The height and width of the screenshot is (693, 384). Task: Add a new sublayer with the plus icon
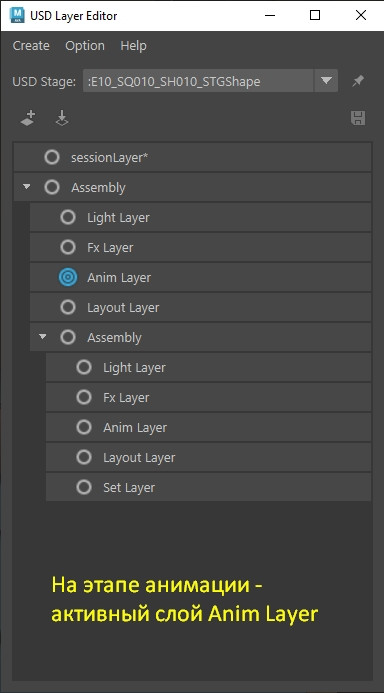28,118
